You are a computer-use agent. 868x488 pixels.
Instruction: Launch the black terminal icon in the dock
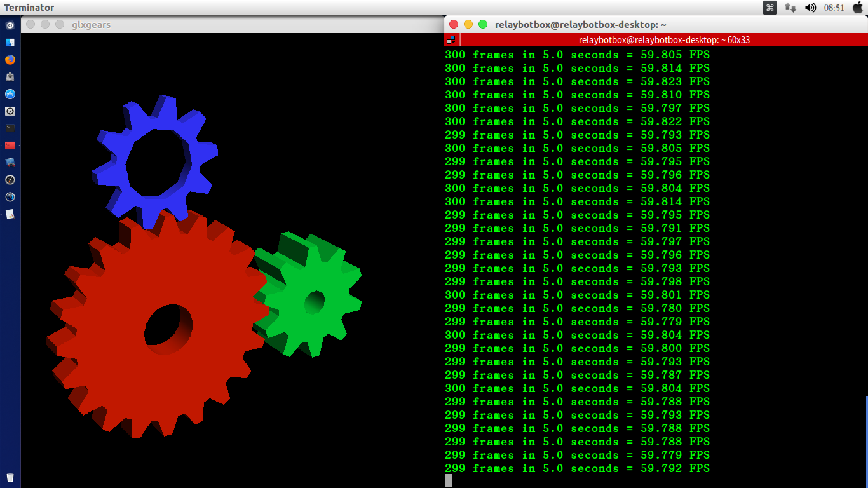point(10,128)
